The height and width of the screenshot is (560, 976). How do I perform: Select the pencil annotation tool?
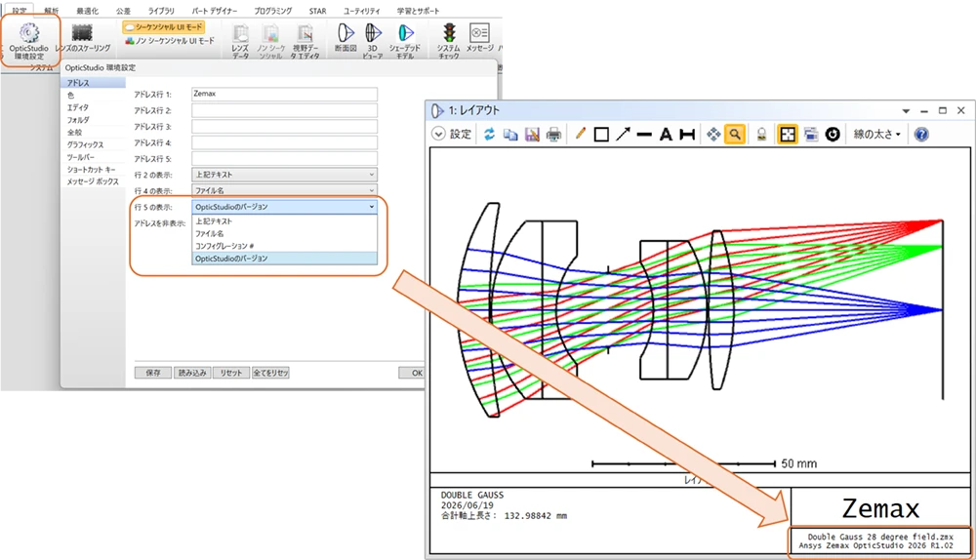point(580,134)
